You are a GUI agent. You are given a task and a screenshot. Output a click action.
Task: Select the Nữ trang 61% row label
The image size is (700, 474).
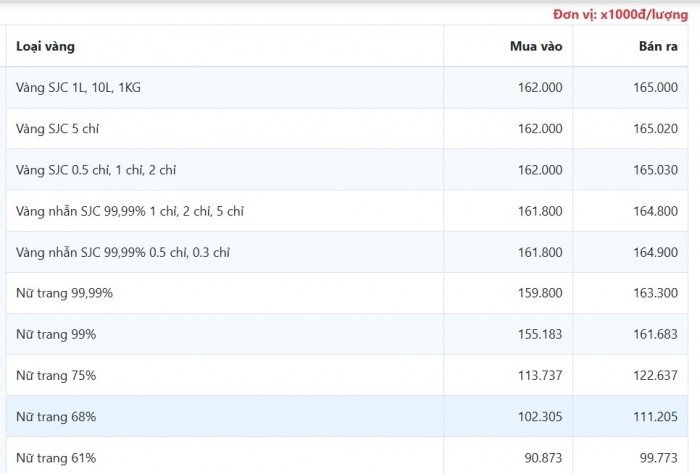tap(56, 458)
